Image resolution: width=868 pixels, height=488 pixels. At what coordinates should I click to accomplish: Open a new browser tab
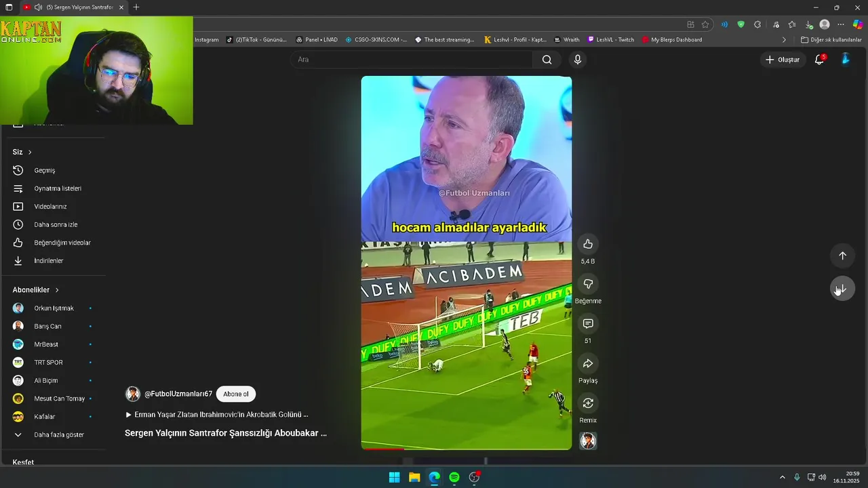pos(136,7)
